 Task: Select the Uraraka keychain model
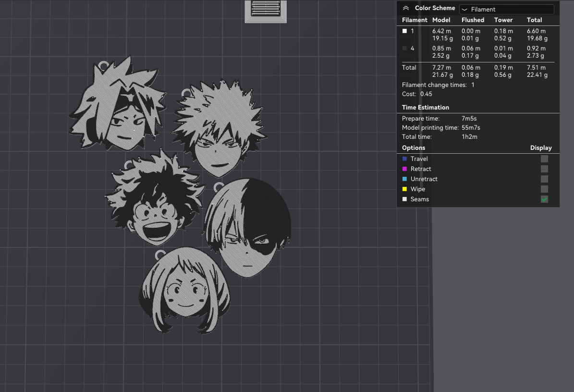pos(185,291)
